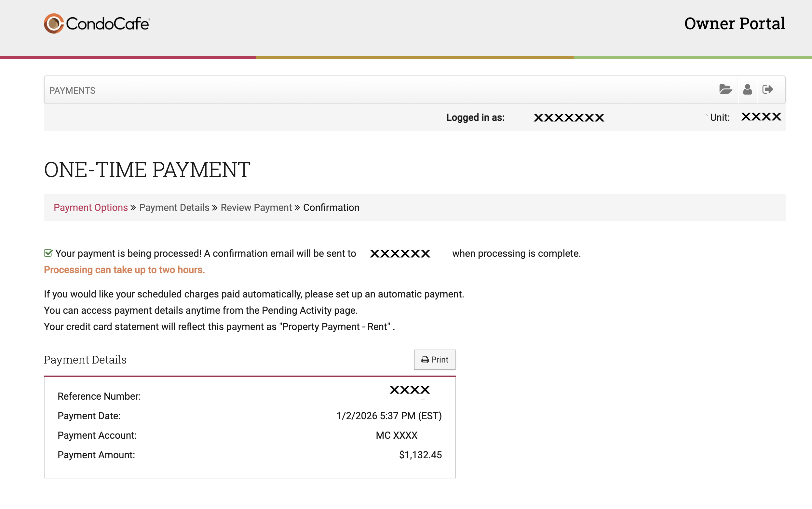Click the ONE-TIME PAYMENT page title
The width and height of the screenshot is (812, 509).
(x=147, y=169)
